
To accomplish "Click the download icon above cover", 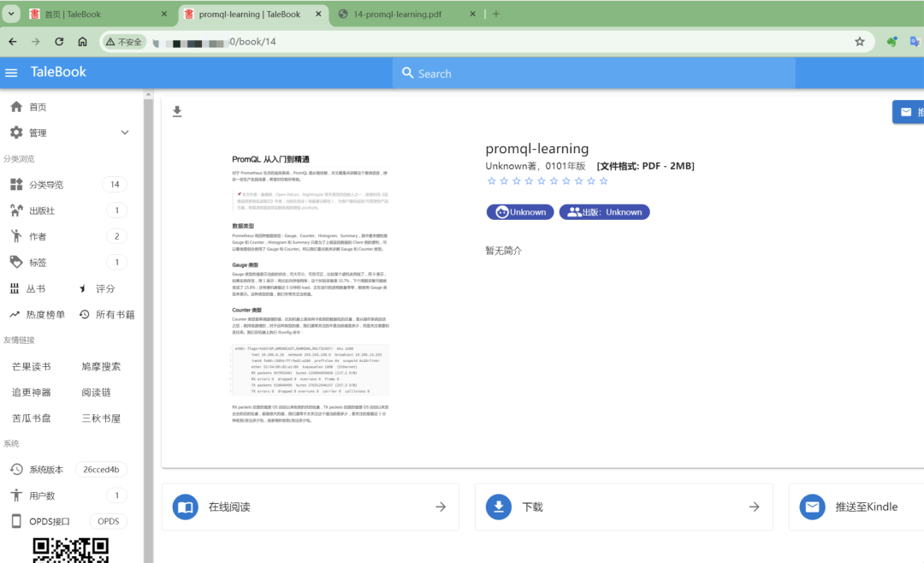I will 177,111.
